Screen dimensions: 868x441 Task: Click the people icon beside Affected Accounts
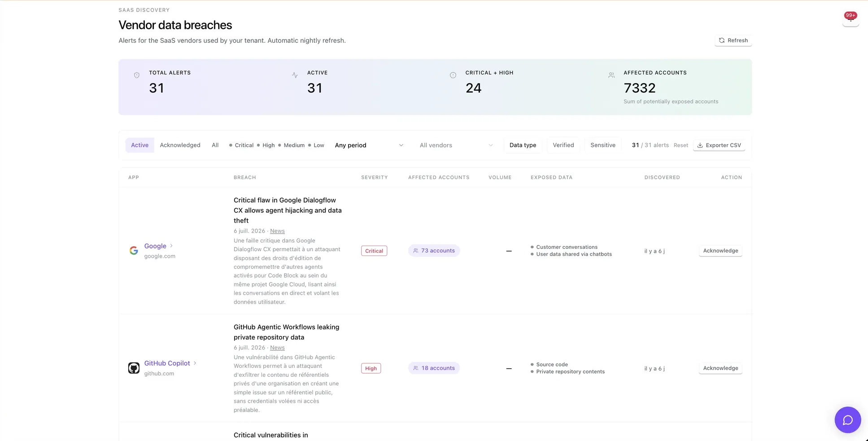pyautogui.click(x=611, y=75)
